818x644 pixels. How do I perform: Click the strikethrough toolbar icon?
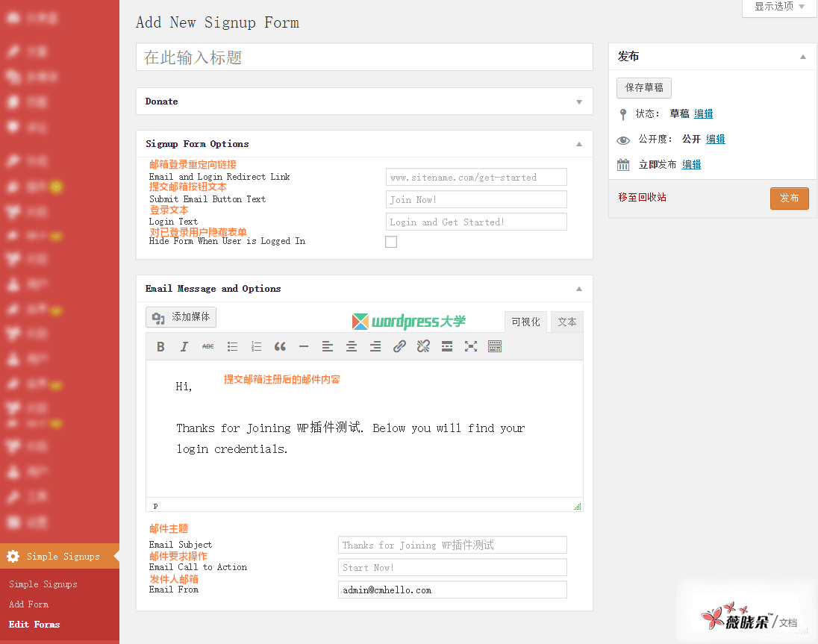point(208,346)
